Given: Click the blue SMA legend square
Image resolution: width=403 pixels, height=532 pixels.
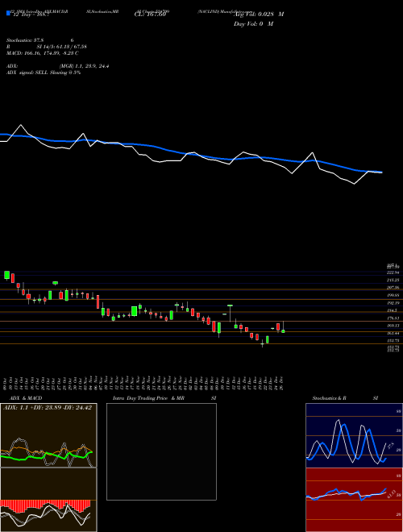Looking at the screenshot, I should click(8, 13).
